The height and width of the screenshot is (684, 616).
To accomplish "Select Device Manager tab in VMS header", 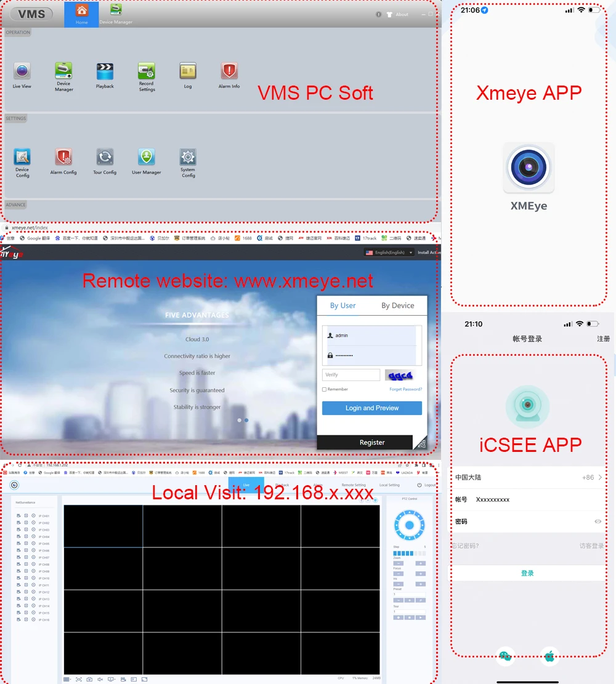I will (x=116, y=13).
